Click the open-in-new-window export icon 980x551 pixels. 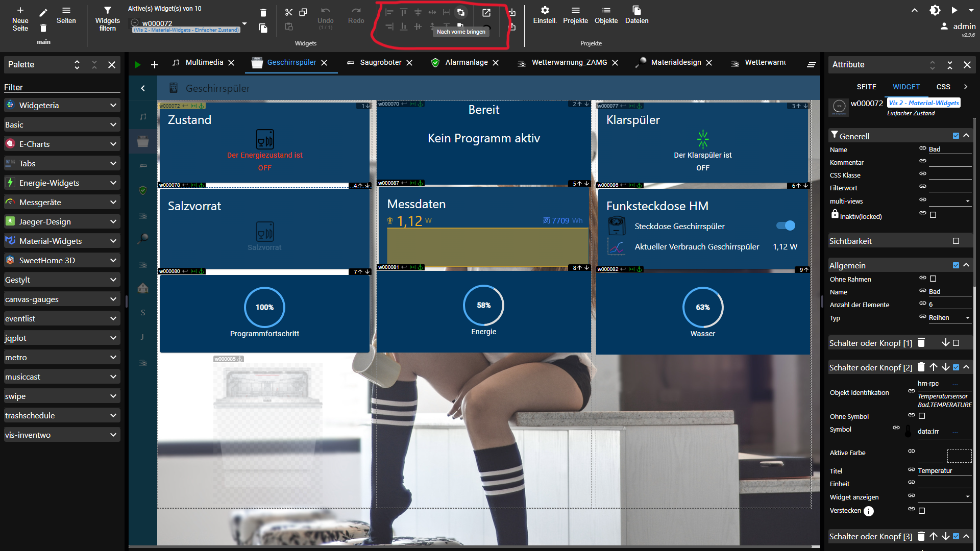pyautogui.click(x=486, y=12)
